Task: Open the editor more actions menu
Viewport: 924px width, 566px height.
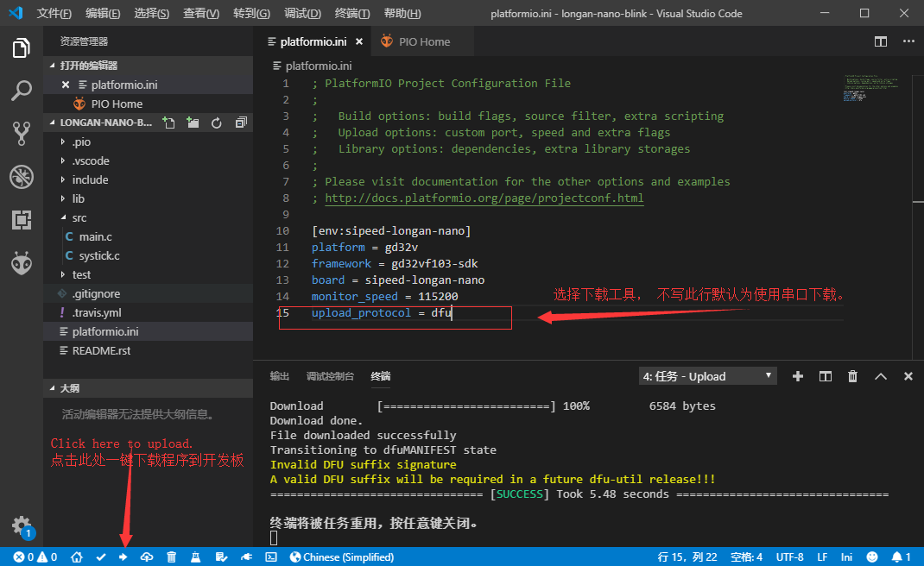Action: [x=908, y=41]
